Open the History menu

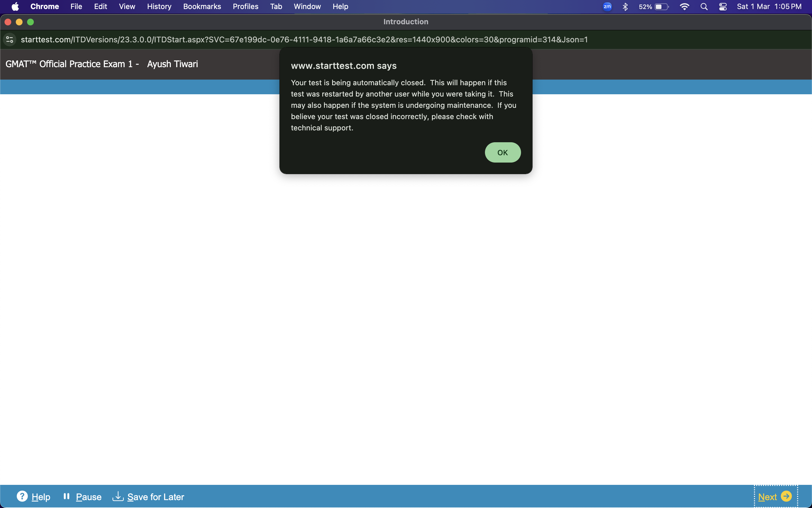coord(159,7)
